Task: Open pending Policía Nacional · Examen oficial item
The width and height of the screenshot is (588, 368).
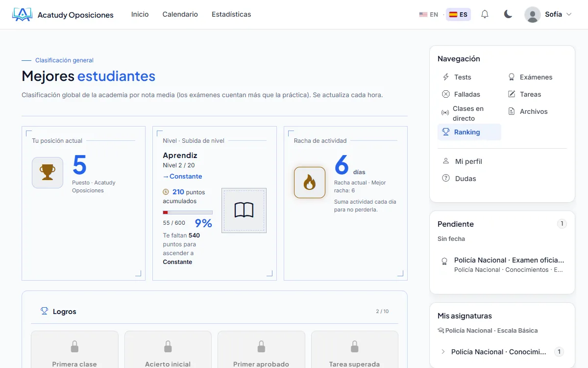Action: point(502,264)
